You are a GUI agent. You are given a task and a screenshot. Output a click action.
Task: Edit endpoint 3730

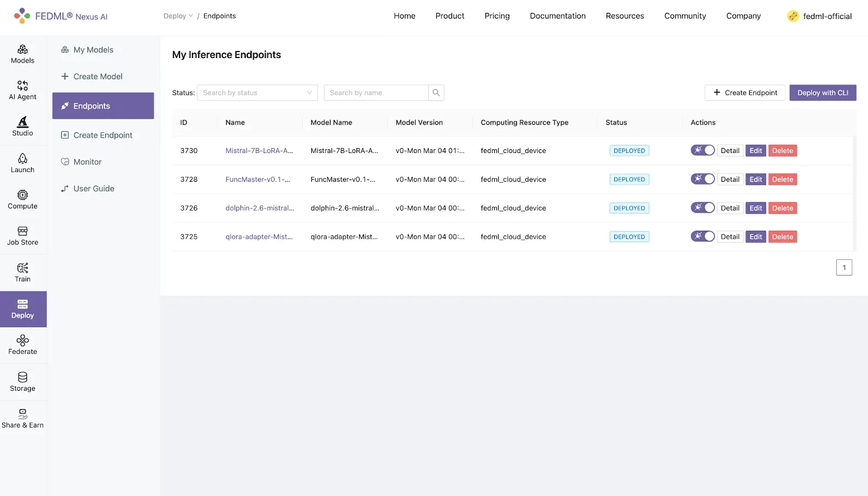[756, 151]
